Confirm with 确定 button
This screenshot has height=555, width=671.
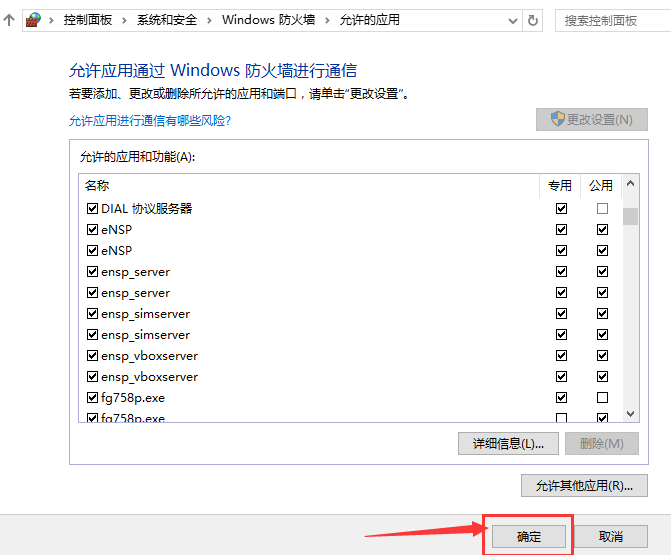click(529, 536)
